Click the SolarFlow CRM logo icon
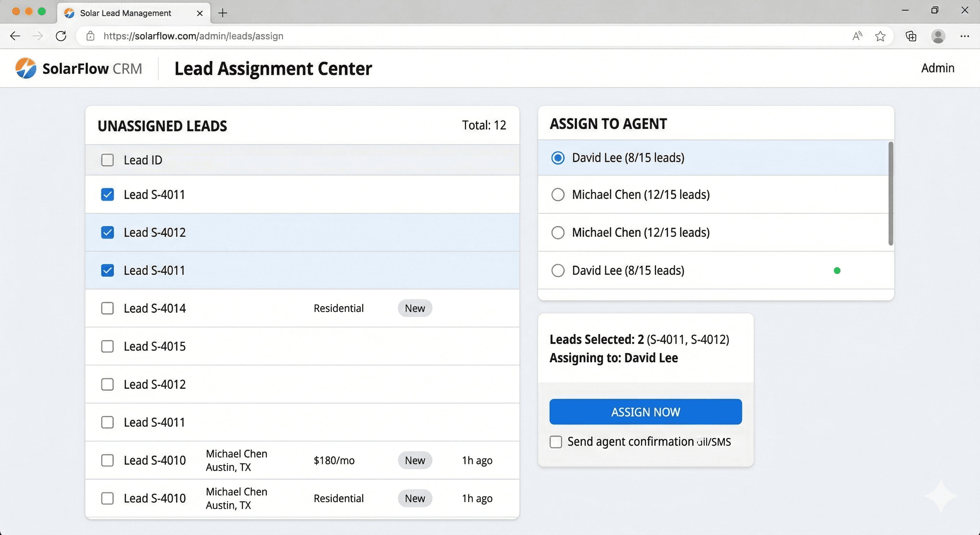 point(26,68)
